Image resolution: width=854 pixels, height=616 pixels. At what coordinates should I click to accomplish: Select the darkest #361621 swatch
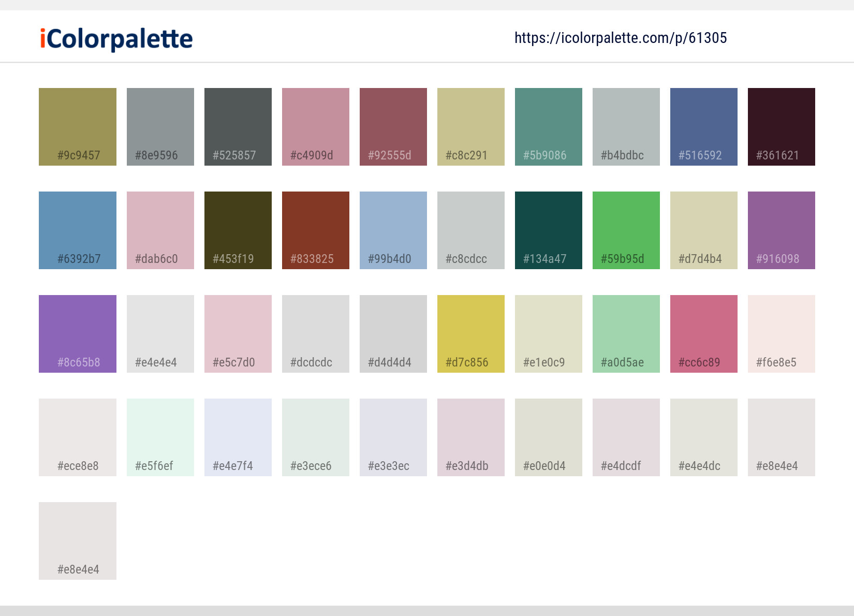point(781,126)
